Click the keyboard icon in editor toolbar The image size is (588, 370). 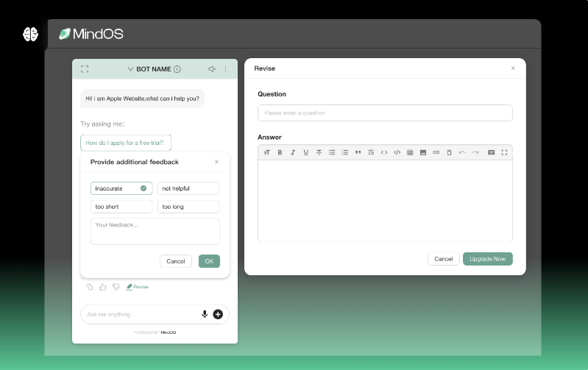(x=492, y=152)
